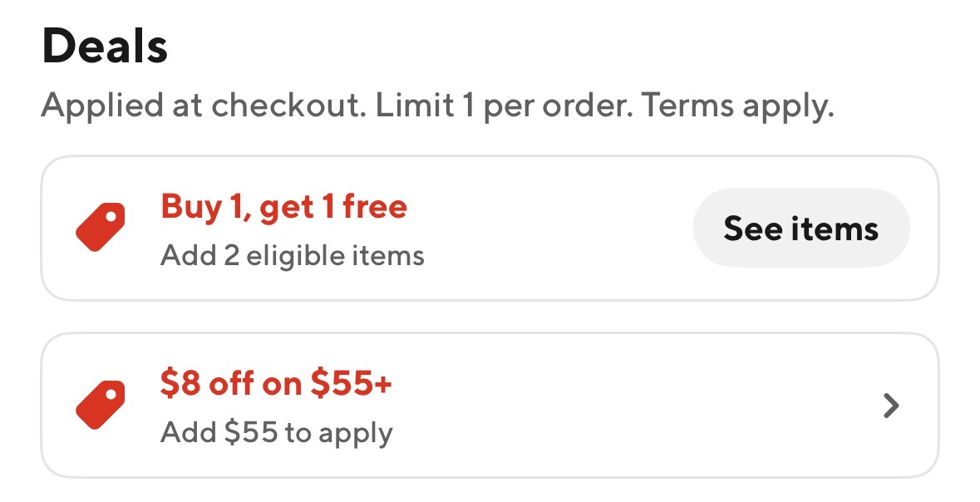Select the "$8 off on $55+" deal title
Screen dimensions: 980x502
coord(276,384)
